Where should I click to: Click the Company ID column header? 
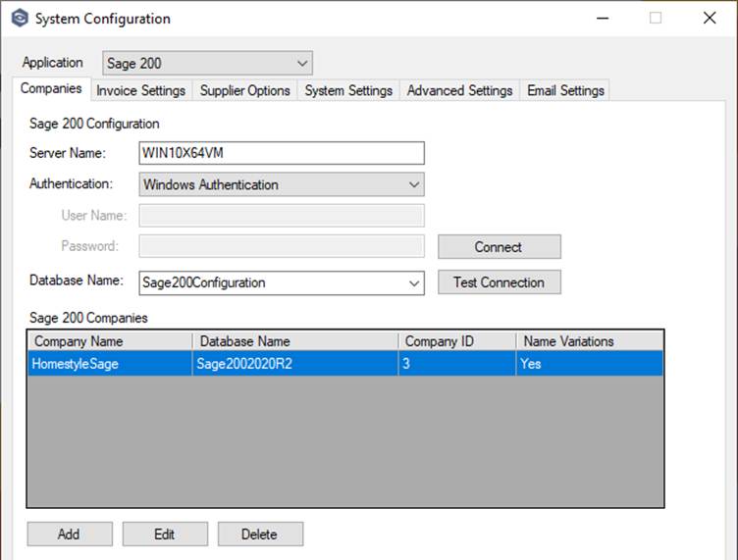coord(457,341)
